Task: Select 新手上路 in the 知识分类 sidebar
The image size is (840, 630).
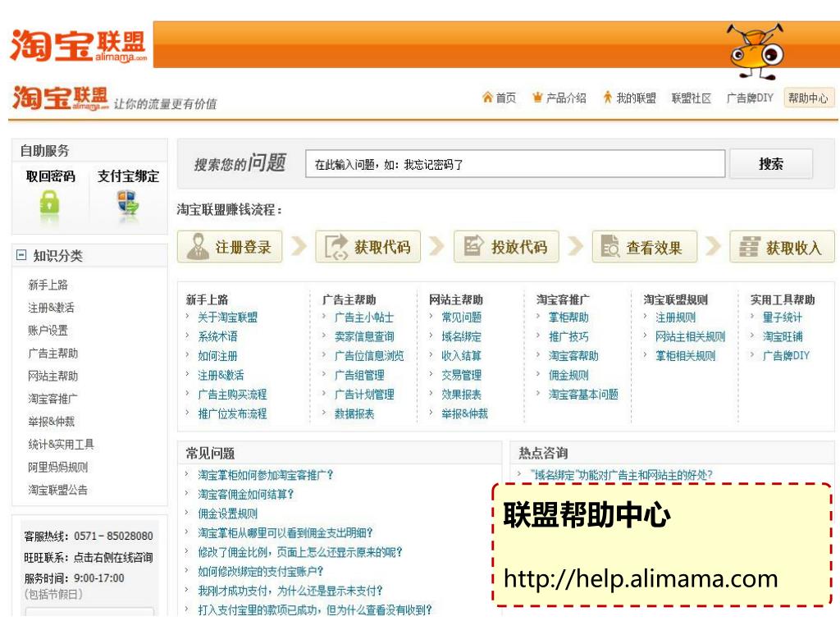Action: click(x=48, y=285)
